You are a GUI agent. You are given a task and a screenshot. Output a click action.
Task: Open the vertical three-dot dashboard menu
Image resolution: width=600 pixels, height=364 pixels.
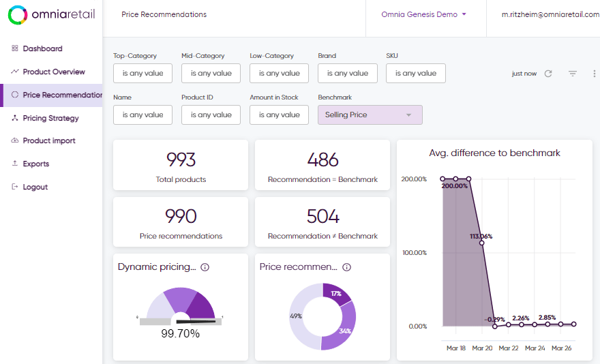(595, 74)
